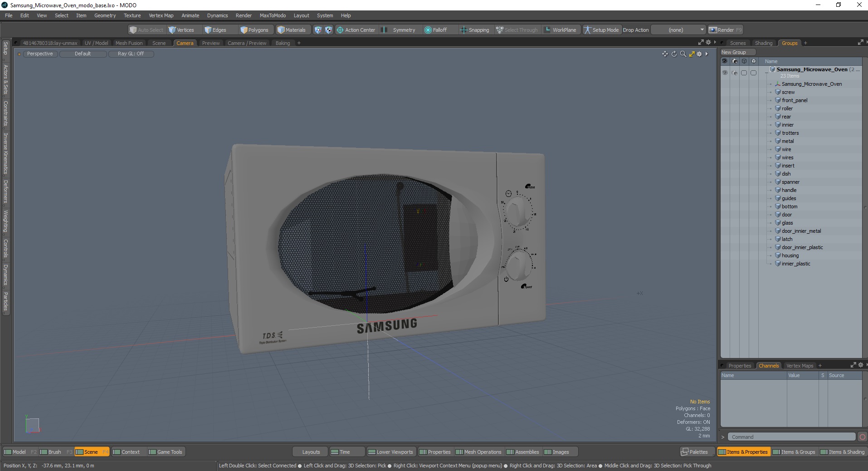Toggle visibility eye of Samsung_Microwave_Oven group
This screenshot has height=471, width=868.
(x=725, y=73)
